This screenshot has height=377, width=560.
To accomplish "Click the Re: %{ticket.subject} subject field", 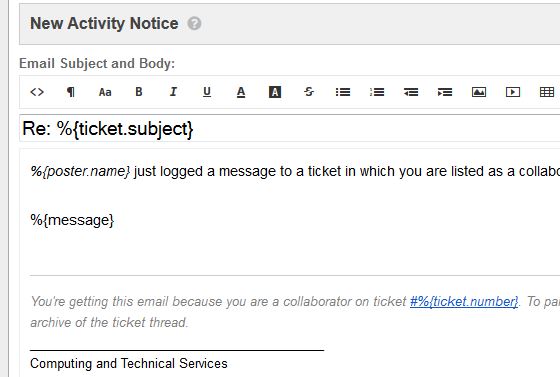I will 289,128.
